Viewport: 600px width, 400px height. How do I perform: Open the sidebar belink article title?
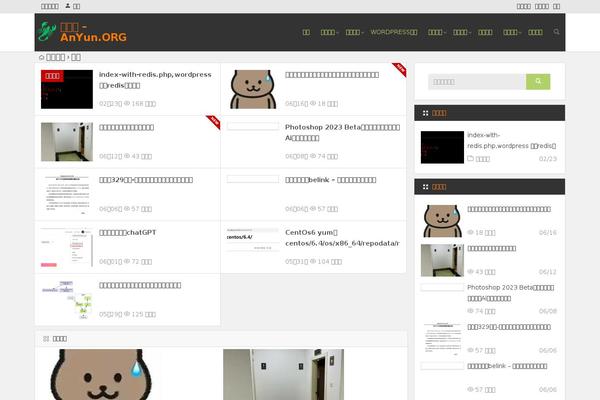tap(507, 366)
